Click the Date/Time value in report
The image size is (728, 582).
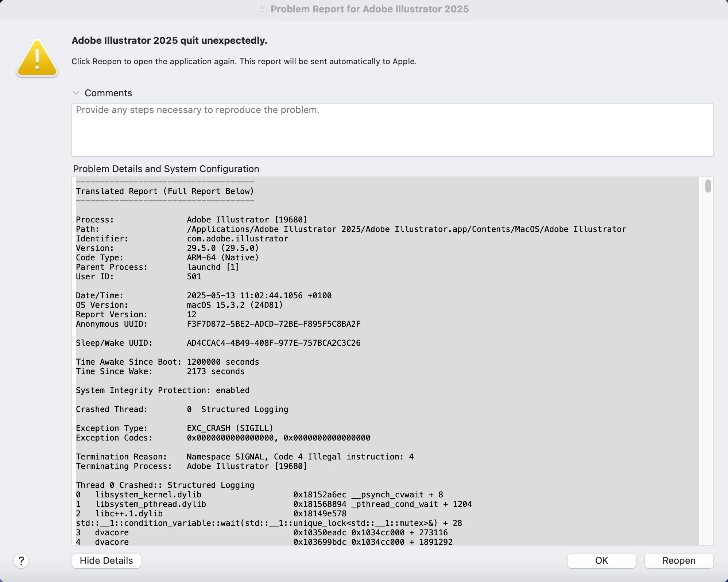pos(259,295)
